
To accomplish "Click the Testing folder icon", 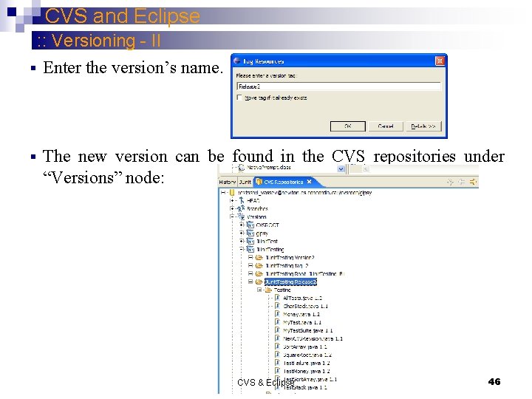I will [268, 290].
